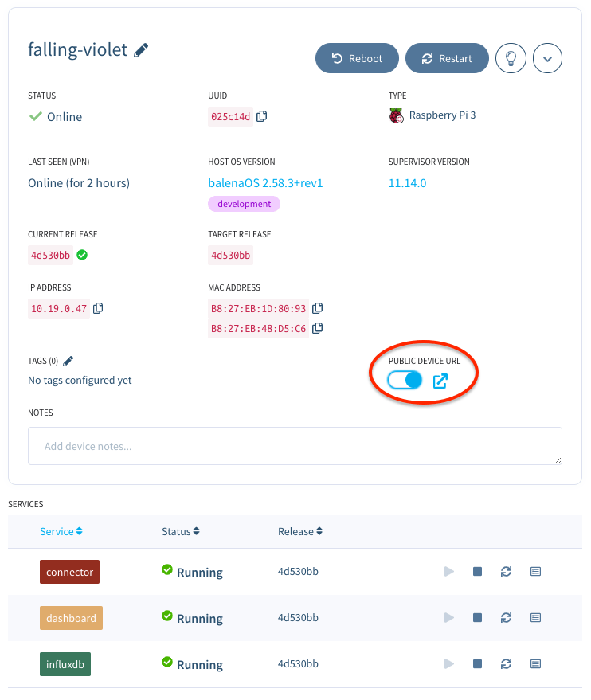View logs for the influxdb service

tap(535, 664)
